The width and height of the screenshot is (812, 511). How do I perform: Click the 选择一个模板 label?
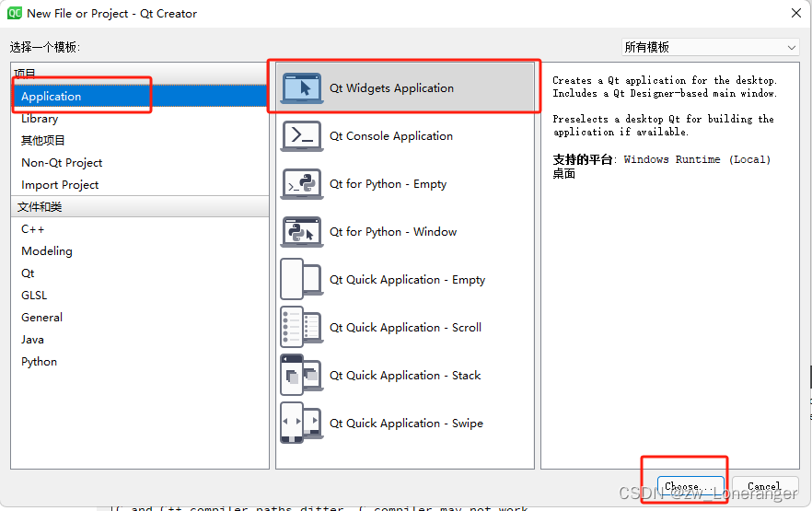coord(44,47)
